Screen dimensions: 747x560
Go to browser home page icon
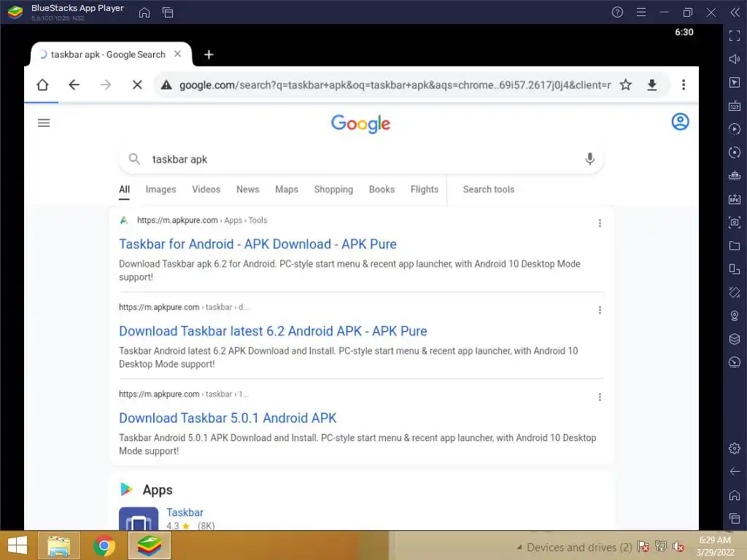click(x=42, y=85)
